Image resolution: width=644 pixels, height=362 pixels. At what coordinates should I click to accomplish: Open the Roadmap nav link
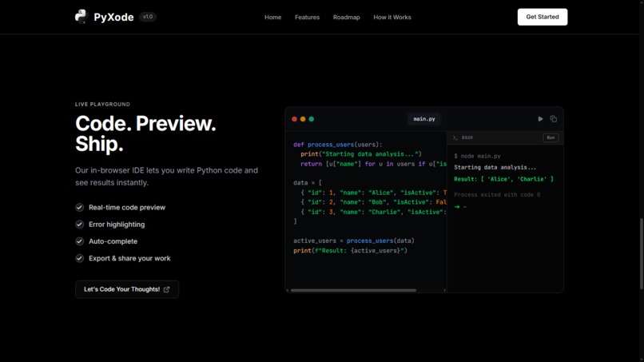pos(346,18)
